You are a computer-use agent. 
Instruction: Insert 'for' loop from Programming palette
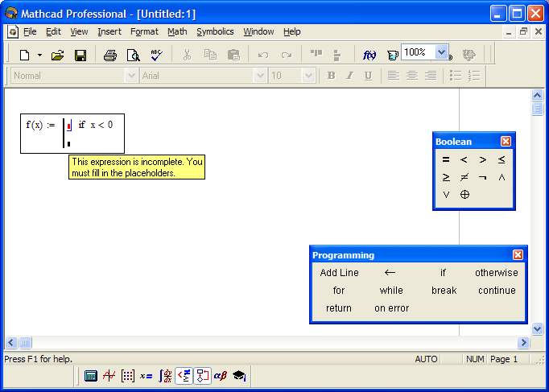click(339, 291)
